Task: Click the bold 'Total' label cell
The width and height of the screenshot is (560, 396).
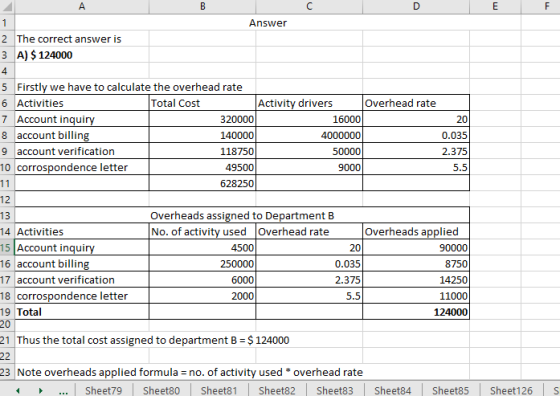Action: (x=82, y=312)
